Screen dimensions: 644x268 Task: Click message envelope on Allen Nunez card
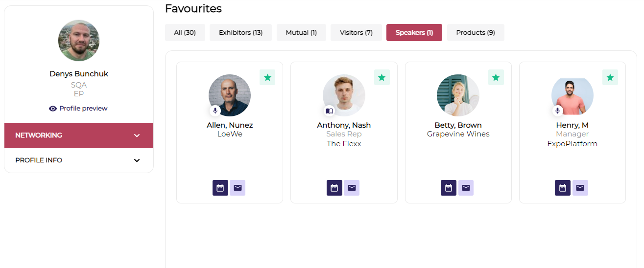pos(238,188)
